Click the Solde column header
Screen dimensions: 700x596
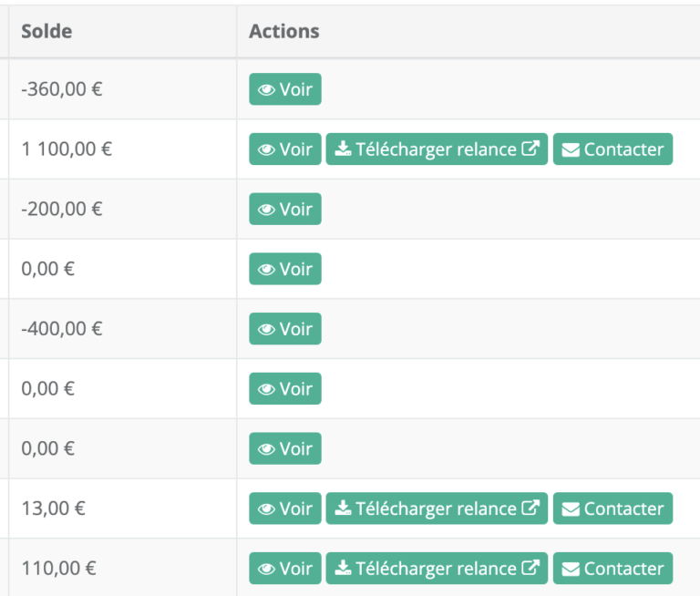point(46,31)
